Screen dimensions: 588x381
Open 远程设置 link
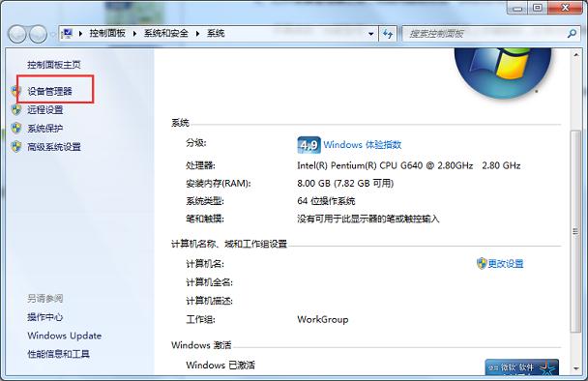point(44,109)
